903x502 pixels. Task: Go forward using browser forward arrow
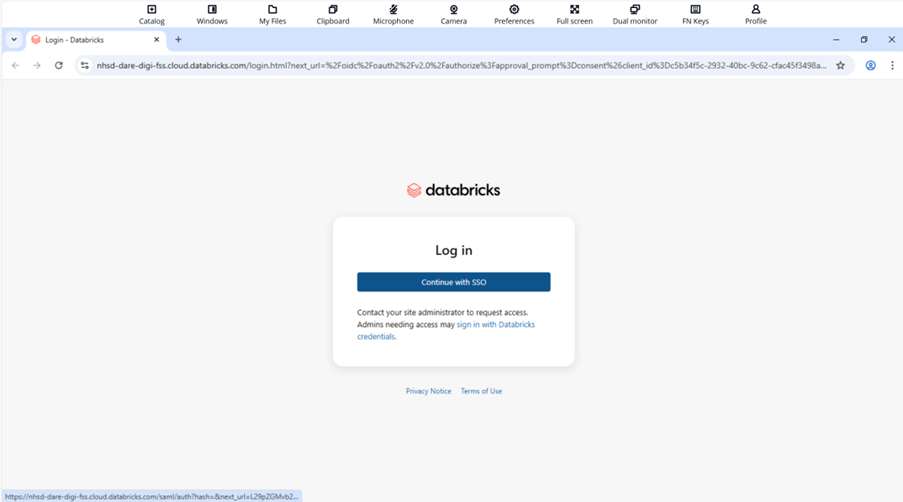37,66
